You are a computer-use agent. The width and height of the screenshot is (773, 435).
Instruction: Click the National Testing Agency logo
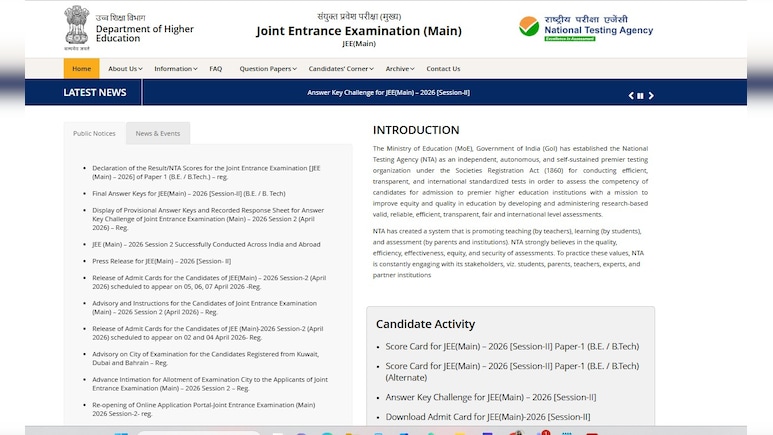(x=586, y=28)
